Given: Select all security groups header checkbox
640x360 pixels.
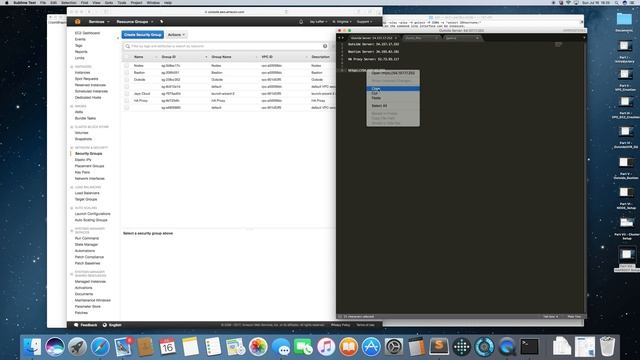Looking at the screenshot, I should click(127, 57).
